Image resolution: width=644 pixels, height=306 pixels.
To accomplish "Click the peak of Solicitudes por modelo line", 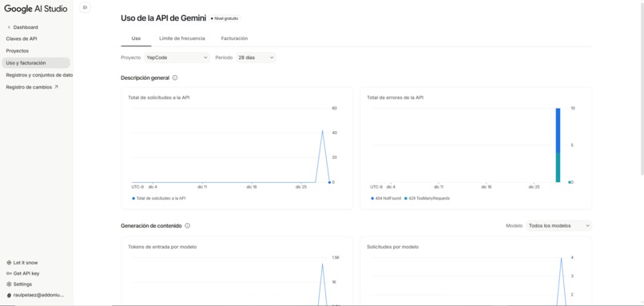I will tap(561, 258).
